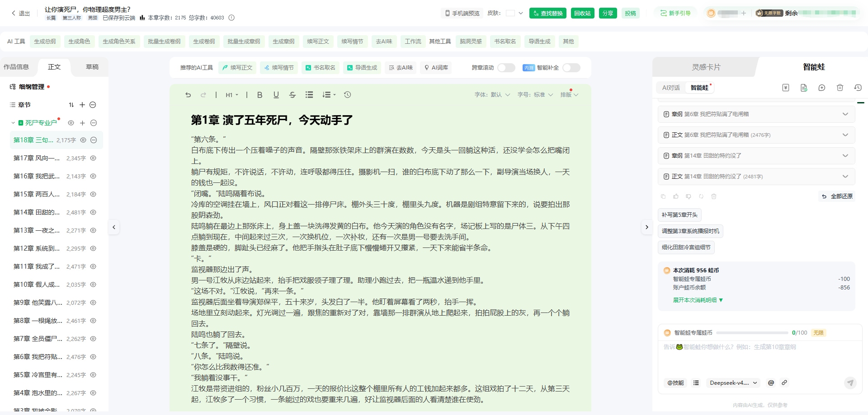Image resolution: width=868 pixels, height=415 pixels.
Task: Expand 章纲 第6章 card chevron
Action: 845,114
